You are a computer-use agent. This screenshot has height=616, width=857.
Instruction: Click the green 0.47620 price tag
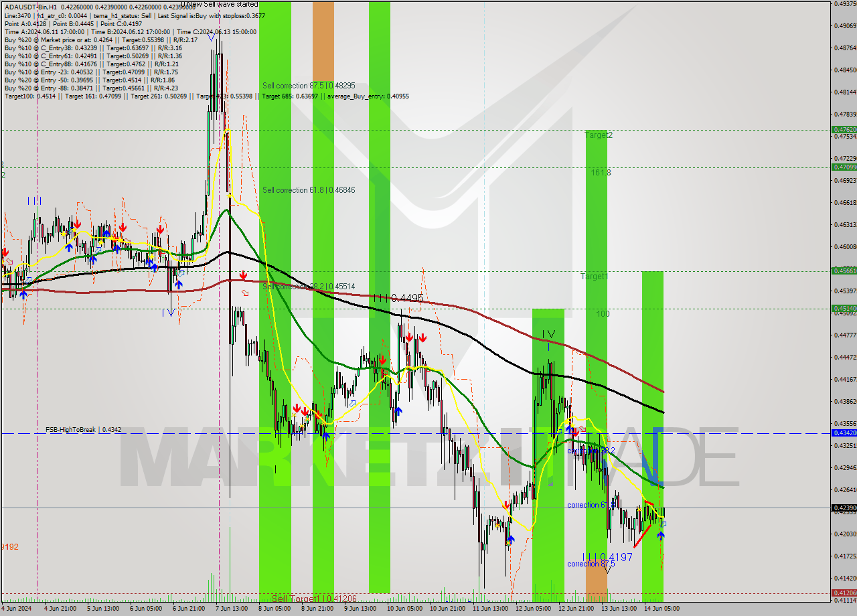[844, 129]
